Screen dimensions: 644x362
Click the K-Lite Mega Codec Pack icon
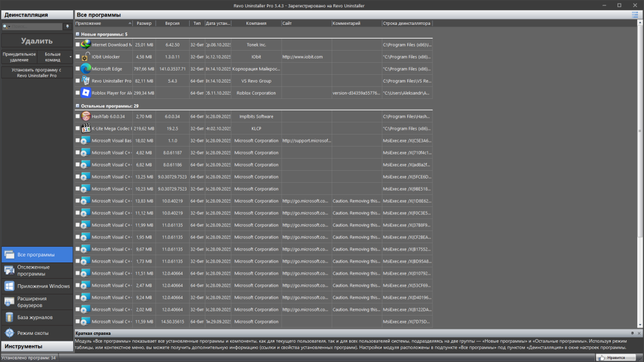(x=86, y=129)
